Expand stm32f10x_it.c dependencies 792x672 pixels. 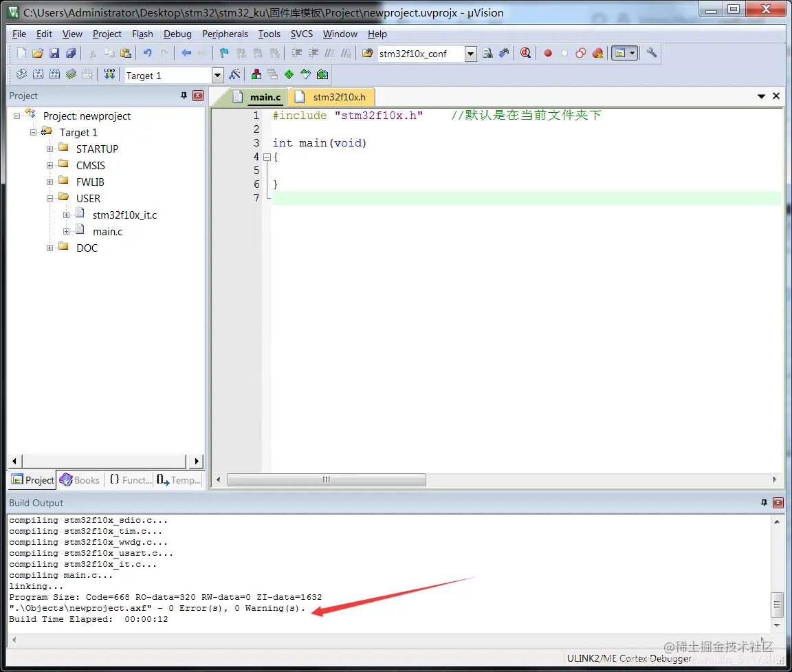point(66,215)
